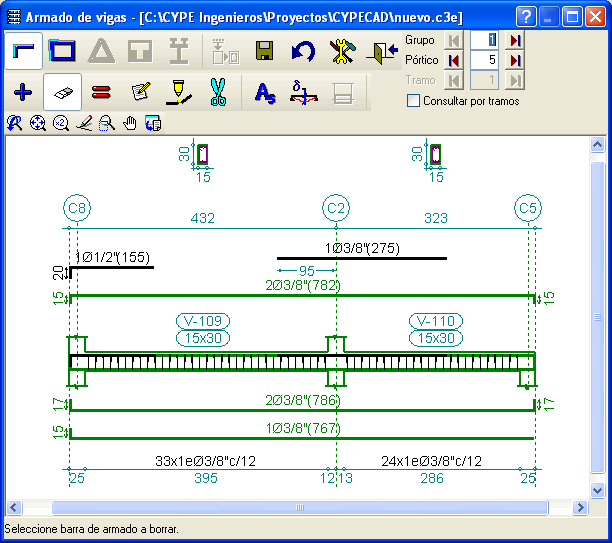Go to last Pórtico button

click(515, 61)
